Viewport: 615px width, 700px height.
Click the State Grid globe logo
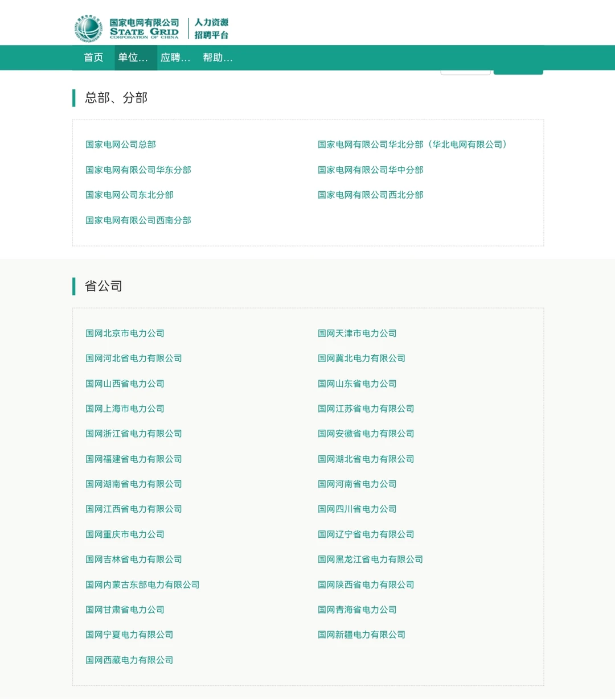[89, 28]
